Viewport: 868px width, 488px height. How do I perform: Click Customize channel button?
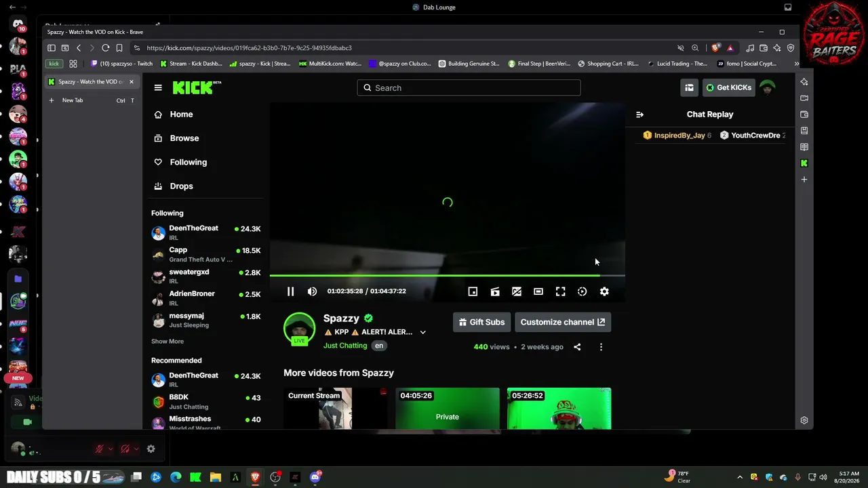(x=563, y=322)
